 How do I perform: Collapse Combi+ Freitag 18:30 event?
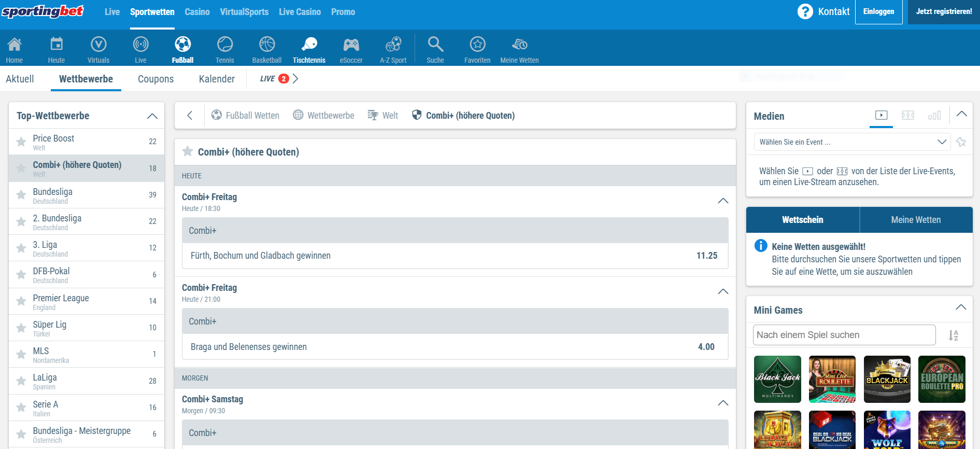723,201
